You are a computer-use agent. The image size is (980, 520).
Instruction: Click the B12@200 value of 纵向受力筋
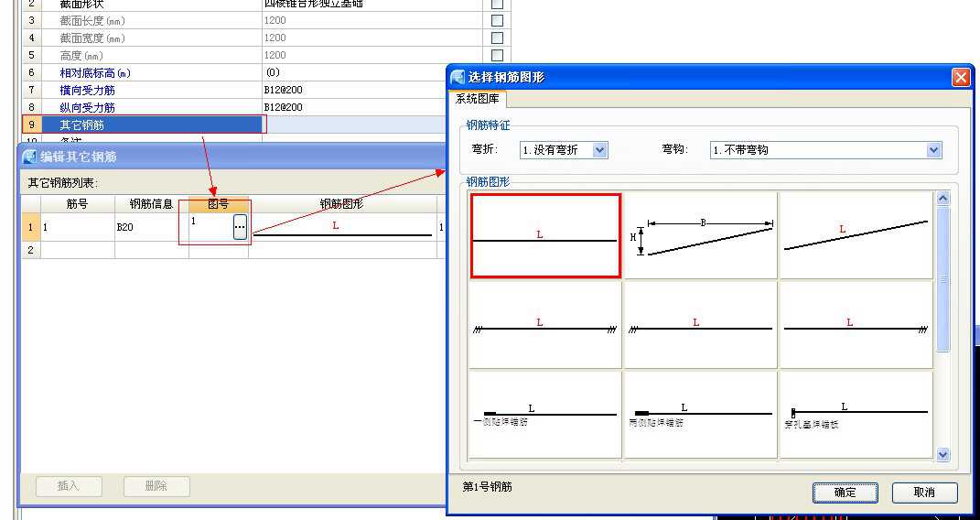[283, 107]
